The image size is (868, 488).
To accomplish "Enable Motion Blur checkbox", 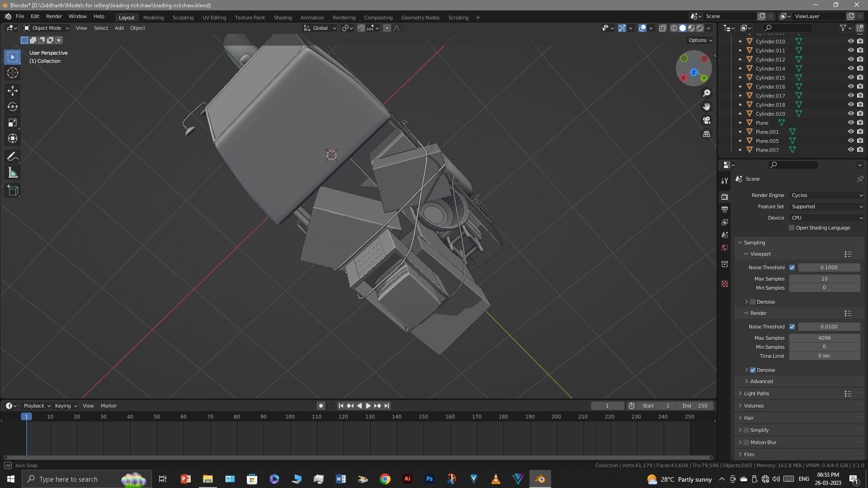I will click(x=746, y=442).
